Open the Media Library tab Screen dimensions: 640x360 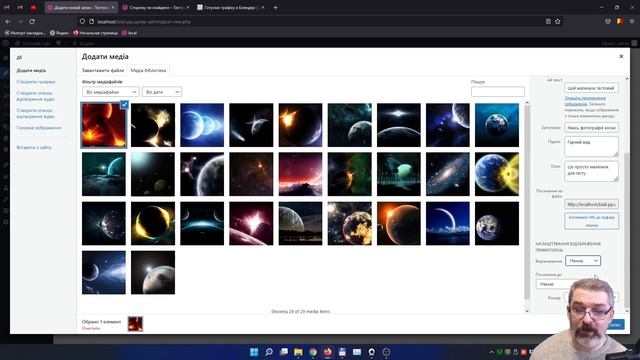(148, 70)
